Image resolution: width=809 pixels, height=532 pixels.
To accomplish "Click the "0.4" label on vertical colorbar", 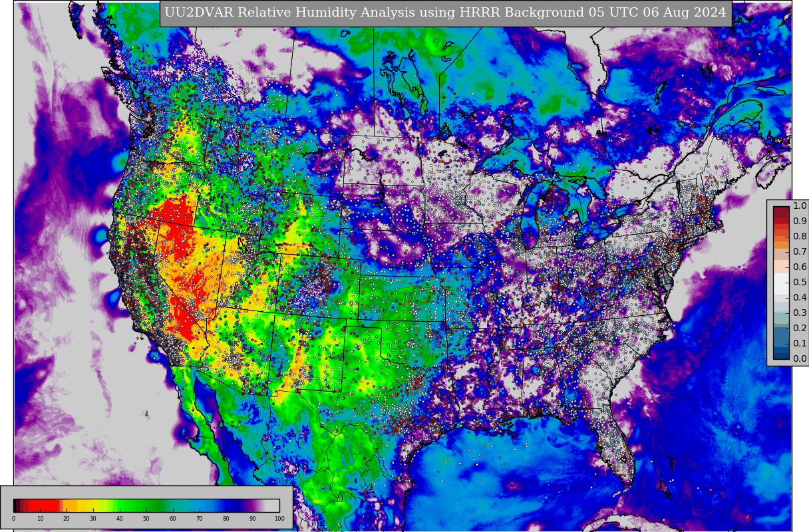I will [800, 297].
